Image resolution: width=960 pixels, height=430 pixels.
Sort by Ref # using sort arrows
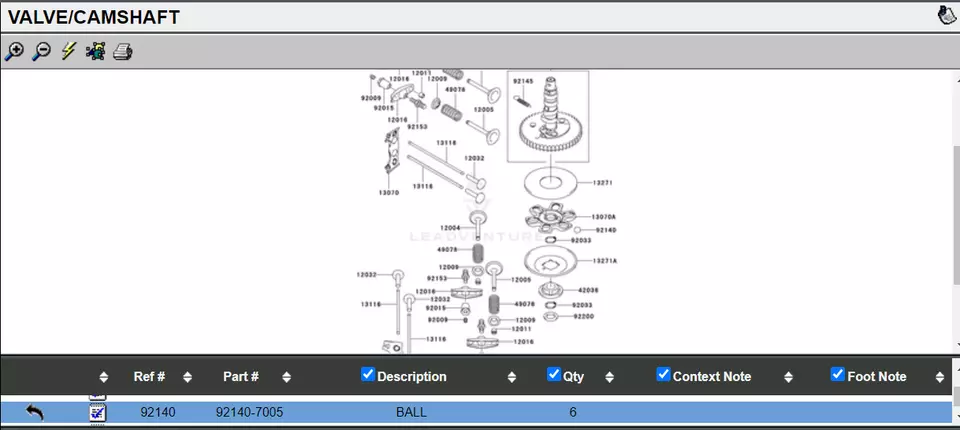187,377
